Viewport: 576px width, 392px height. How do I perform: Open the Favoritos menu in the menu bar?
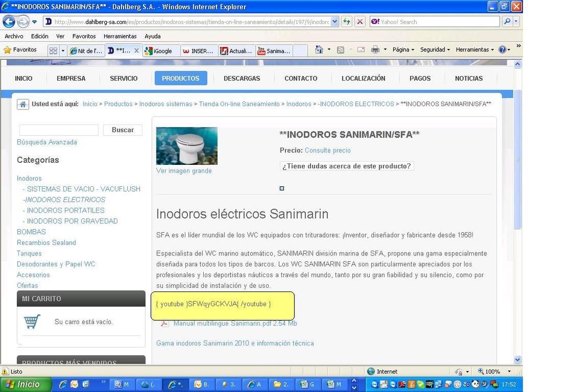84,36
